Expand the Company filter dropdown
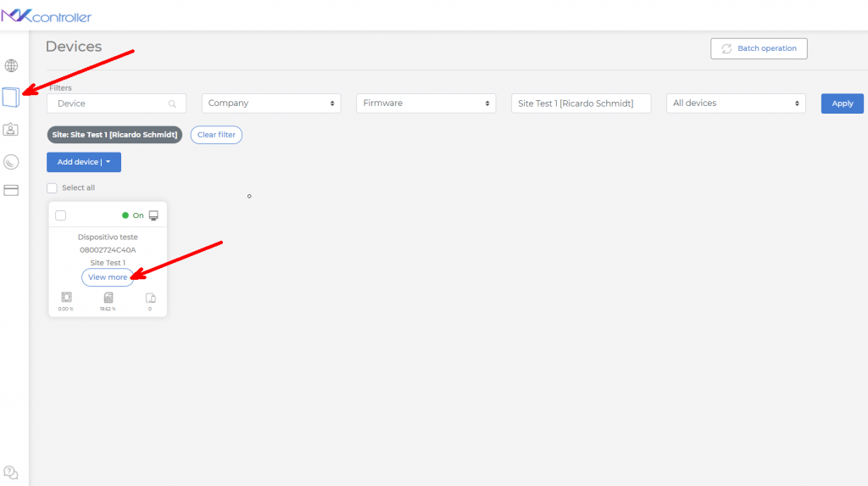 coord(271,103)
